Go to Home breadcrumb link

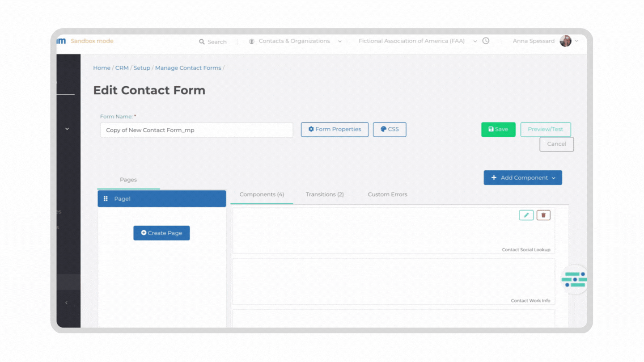coord(102,68)
